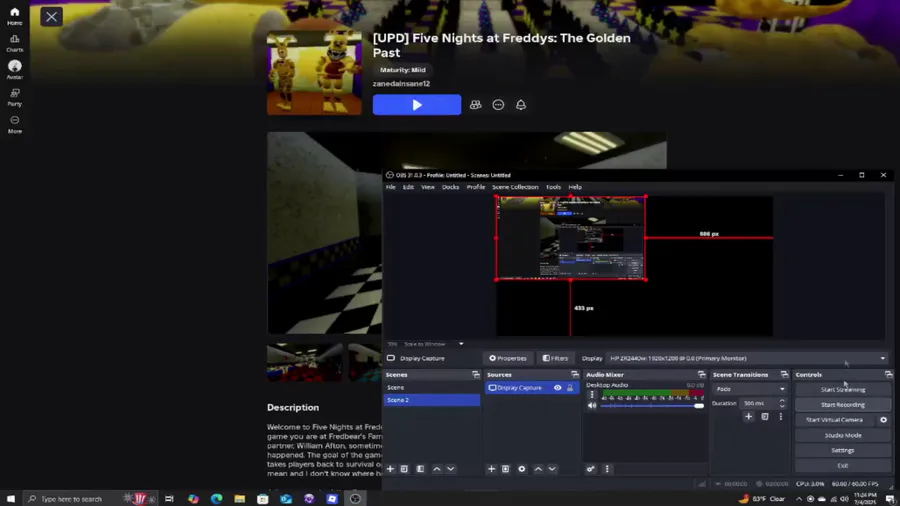Viewport: 900px width, 506px height.
Task: Open advanced audio properties gears icon
Action: coord(591,469)
